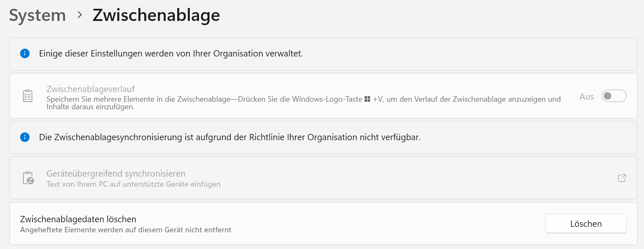Click the System breadcrumb link
This screenshot has width=644, height=249.
(x=37, y=15)
